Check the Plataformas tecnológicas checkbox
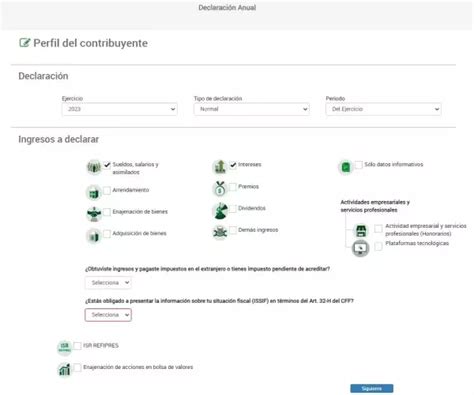Screen dimensions: 474x395 point(378,246)
